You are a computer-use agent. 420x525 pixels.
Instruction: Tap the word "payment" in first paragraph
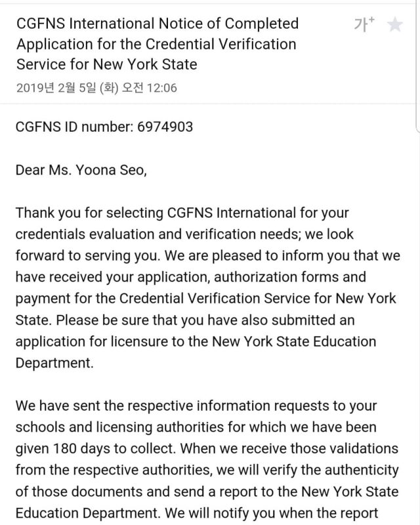(x=42, y=299)
